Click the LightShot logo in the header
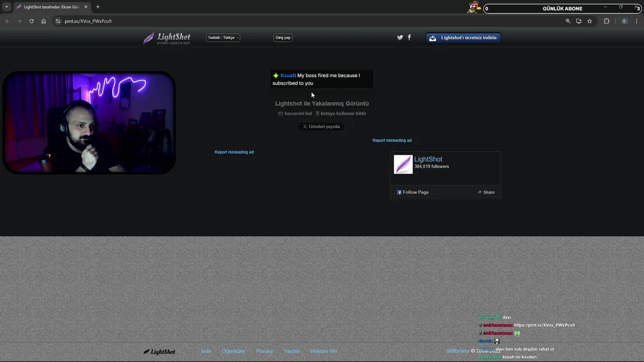The height and width of the screenshot is (362, 644). (167, 38)
